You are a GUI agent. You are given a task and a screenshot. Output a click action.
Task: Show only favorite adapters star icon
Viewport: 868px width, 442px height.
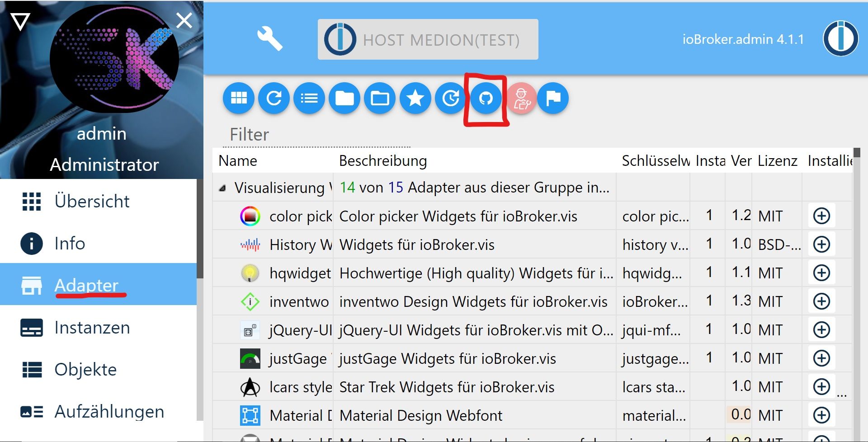click(x=415, y=98)
